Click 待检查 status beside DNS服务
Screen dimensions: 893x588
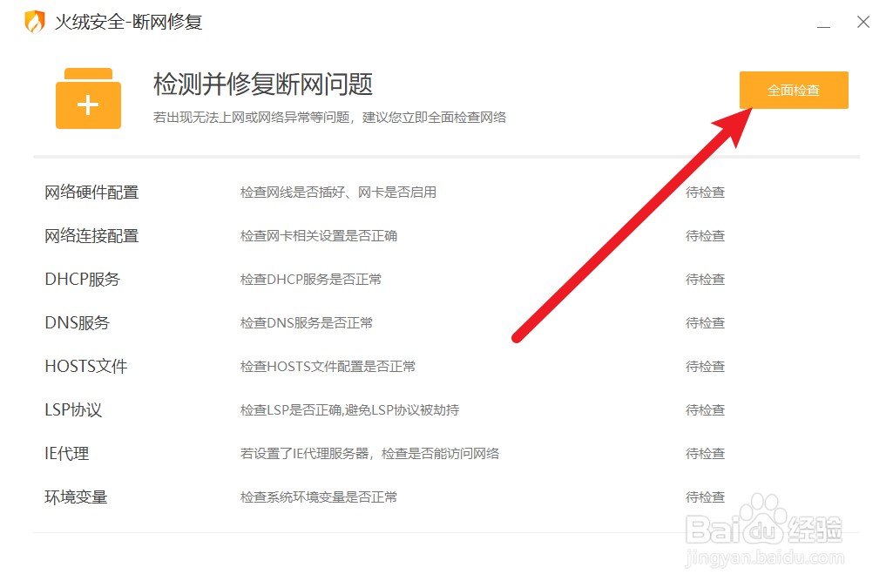(704, 322)
